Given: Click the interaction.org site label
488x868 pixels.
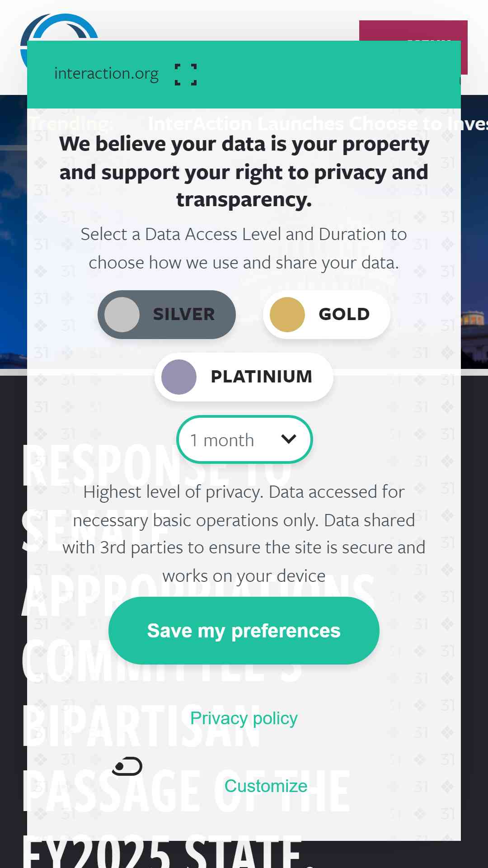Looking at the screenshot, I should pyautogui.click(x=107, y=74).
